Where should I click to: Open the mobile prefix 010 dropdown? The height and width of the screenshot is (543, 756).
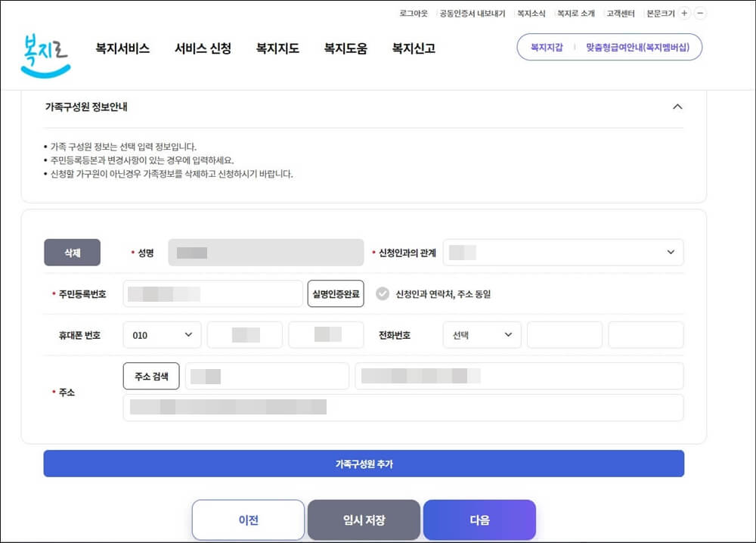point(162,334)
